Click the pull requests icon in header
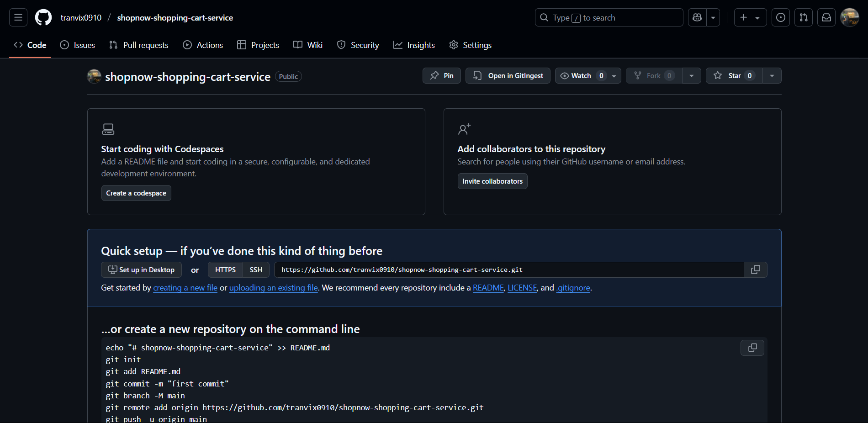Image resolution: width=868 pixels, height=423 pixels. tap(803, 17)
